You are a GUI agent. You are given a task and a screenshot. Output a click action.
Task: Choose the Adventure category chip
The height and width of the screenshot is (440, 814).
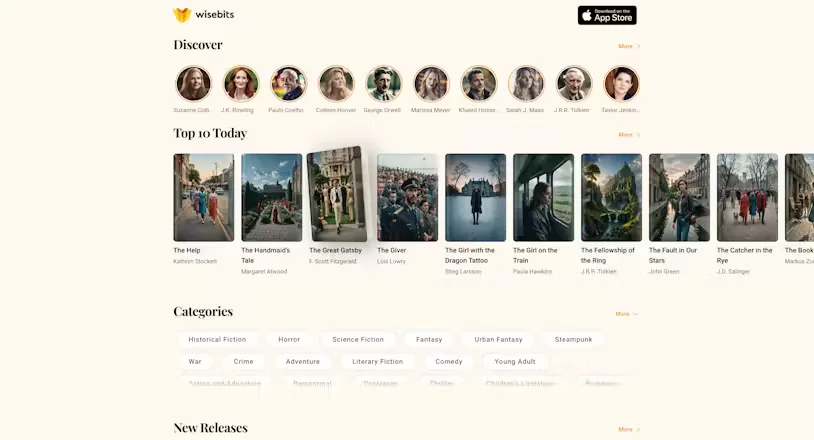(303, 362)
